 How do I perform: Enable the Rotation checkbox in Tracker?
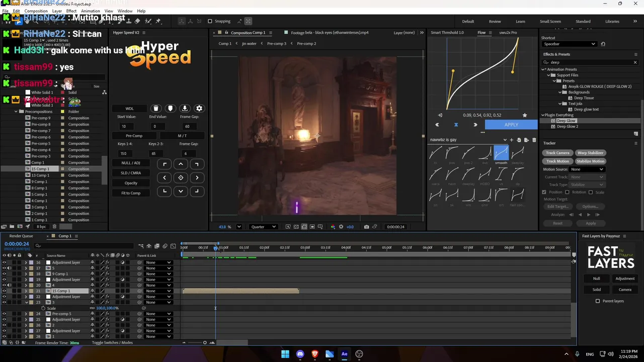coord(567,192)
